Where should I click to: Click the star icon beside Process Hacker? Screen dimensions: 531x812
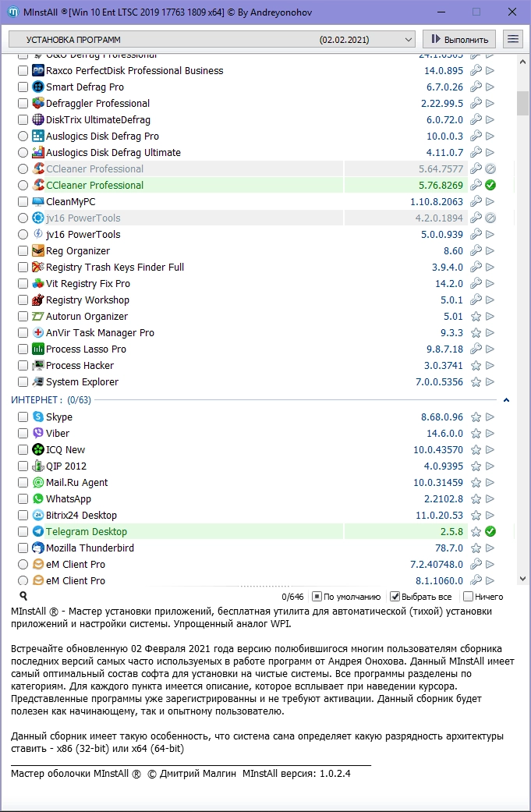coord(476,366)
